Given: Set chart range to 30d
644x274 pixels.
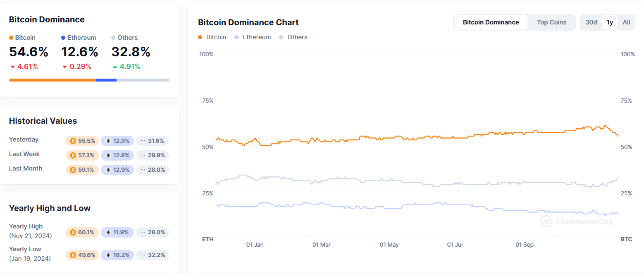Looking at the screenshot, I should [591, 22].
